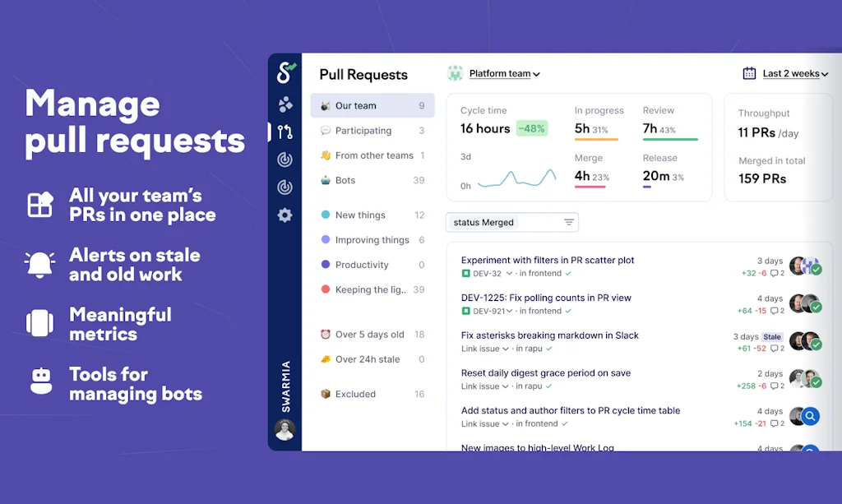This screenshot has width=842, height=504.
Task: Select the pull requests icon in the sidebar
Action: click(x=285, y=132)
